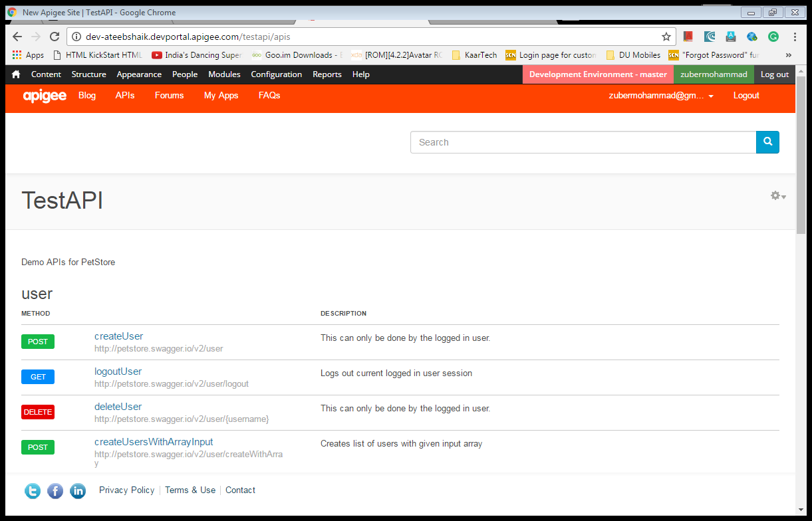Viewport: 812px width, 521px height.
Task: Open the "Forgot Password" bookmark
Action: point(714,55)
